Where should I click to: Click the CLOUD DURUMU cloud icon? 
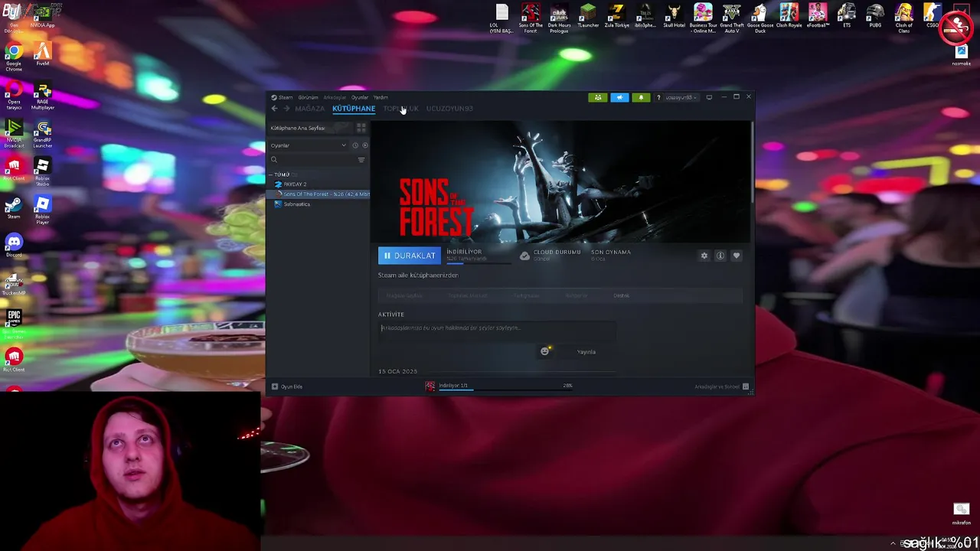(x=524, y=256)
